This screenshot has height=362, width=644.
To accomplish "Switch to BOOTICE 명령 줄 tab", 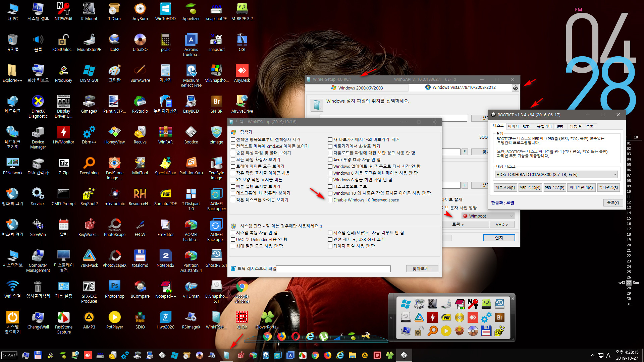I will pyautogui.click(x=576, y=126).
